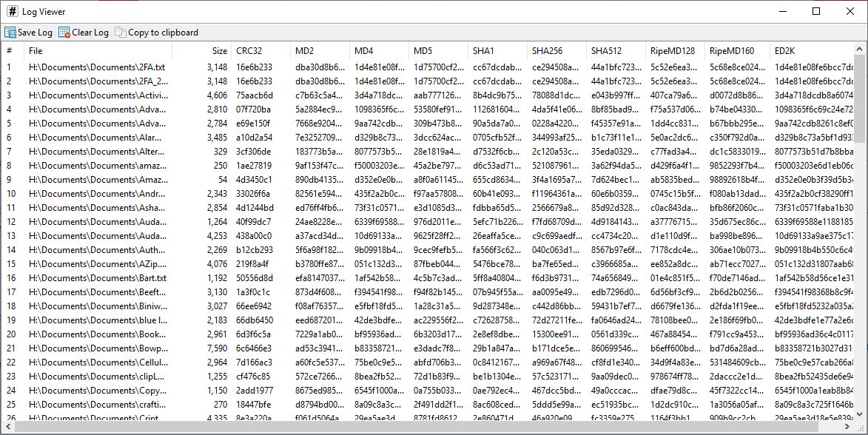The height and width of the screenshot is (435, 868).
Task: Select the 2FA.txt file row
Action: (97, 67)
